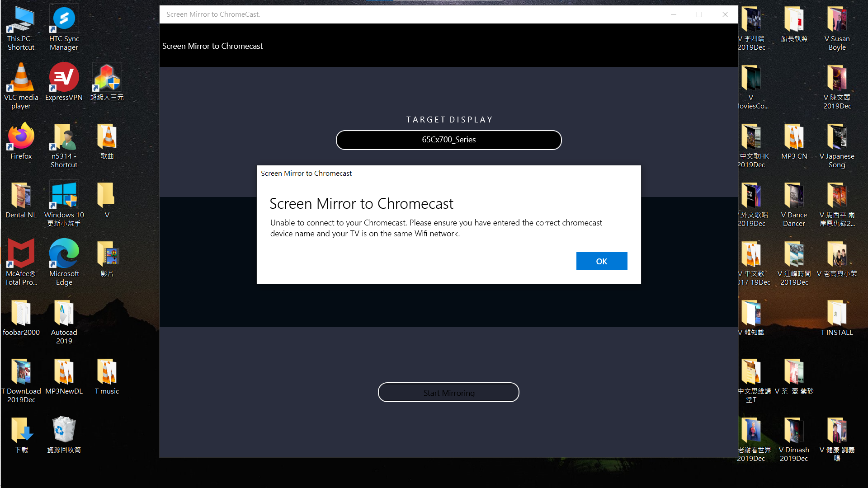Image resolution: width=868 pixels, height=488 pixels.
Task: Select T music folder icon
Action: 107,376
